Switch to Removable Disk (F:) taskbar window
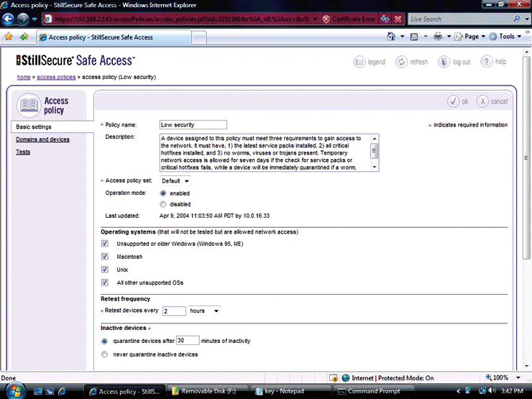This screenshot has height=399, width=532. tap(207, 391)
